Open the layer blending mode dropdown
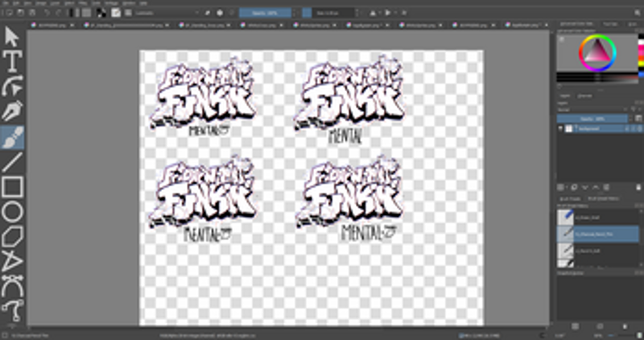Screen dimensions: 644x340 (x=592, y=110)
